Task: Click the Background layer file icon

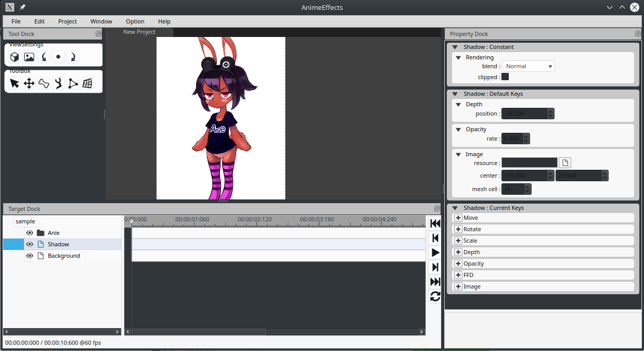Action: [41, 256]
